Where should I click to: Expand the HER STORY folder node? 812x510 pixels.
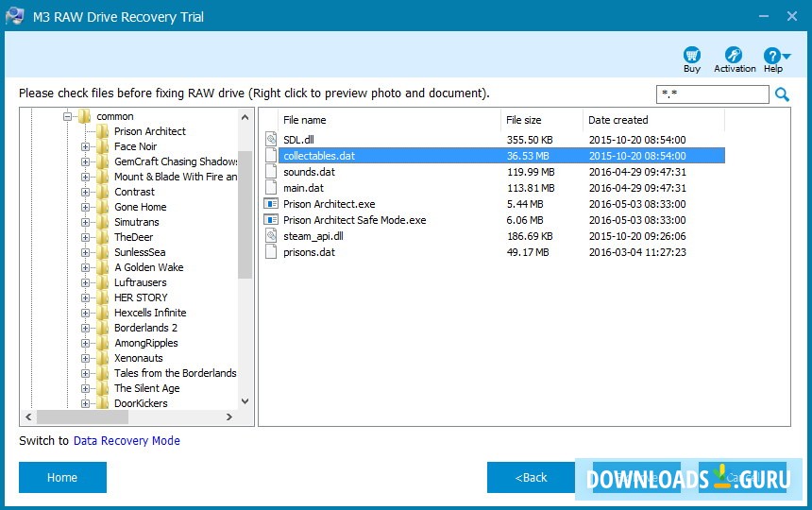(86, 297)
